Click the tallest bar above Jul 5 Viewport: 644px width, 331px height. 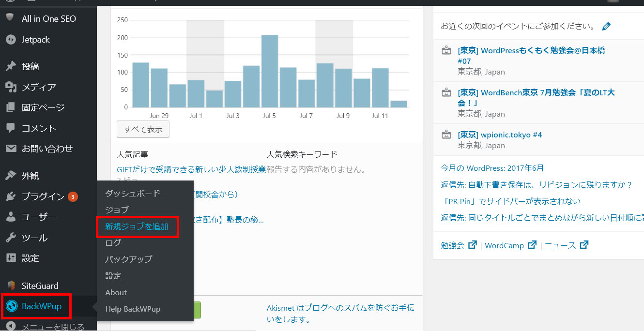(x=269, y=71)
